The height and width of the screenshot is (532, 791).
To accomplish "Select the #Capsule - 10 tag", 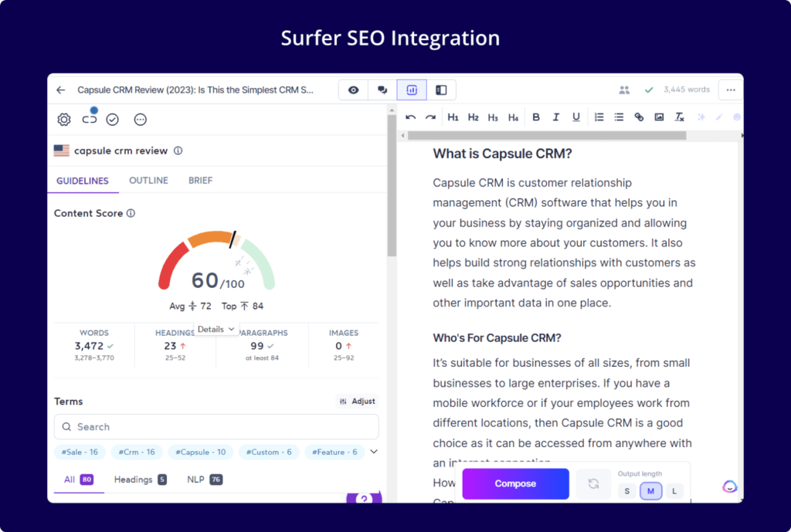I will click(x=201, y=452).
